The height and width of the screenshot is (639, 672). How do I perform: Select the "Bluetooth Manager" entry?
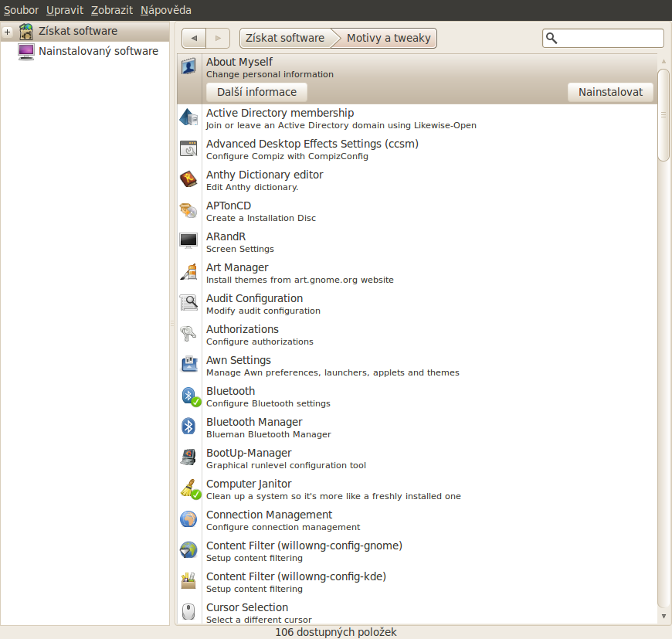[x=417, y=427]
